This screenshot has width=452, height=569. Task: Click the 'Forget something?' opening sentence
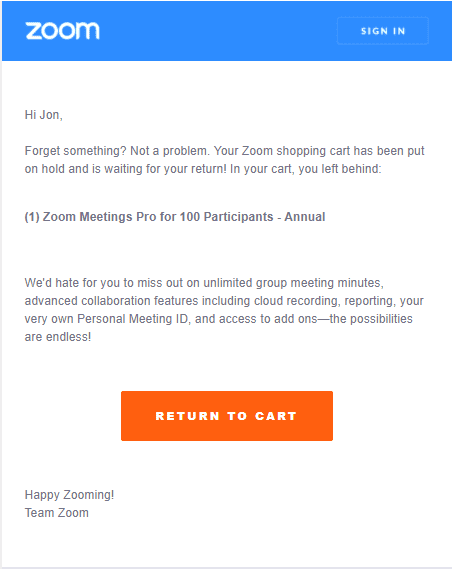click(75, 151)
